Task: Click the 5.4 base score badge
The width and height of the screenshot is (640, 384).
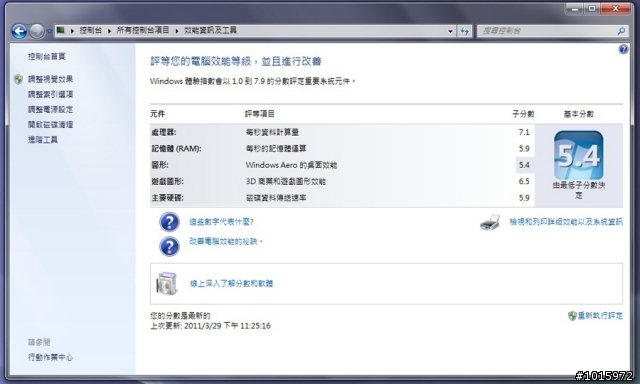Action: coord(578,155)
